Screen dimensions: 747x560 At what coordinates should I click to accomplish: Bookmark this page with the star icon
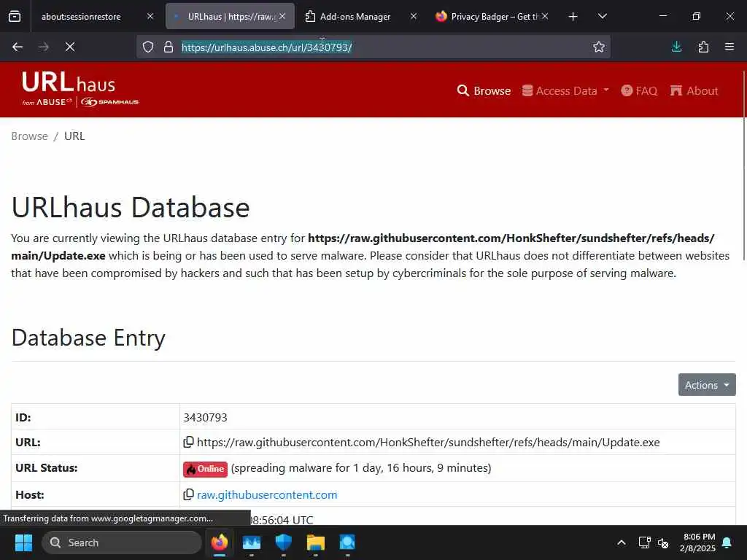[599, 47]
